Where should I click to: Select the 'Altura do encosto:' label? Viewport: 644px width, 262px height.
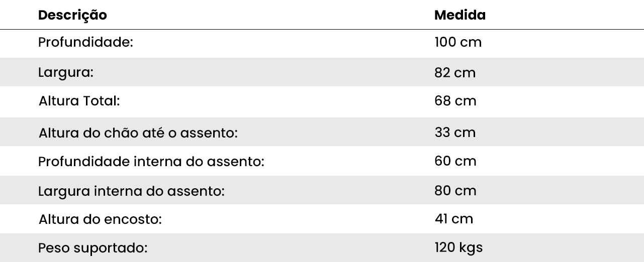click(100, 220)
